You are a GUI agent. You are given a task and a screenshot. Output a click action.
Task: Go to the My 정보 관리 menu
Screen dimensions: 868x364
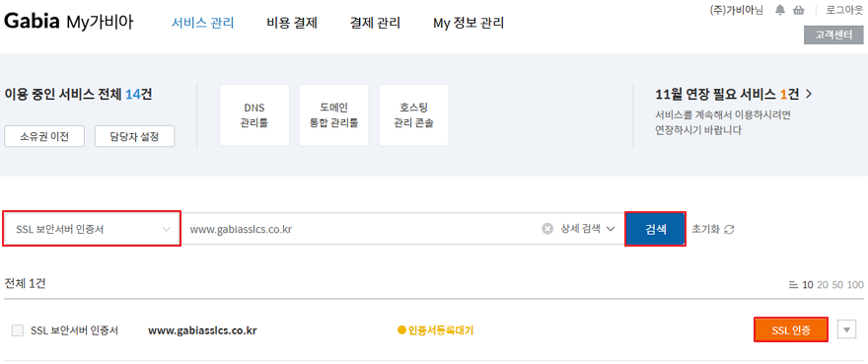point(469,23)
